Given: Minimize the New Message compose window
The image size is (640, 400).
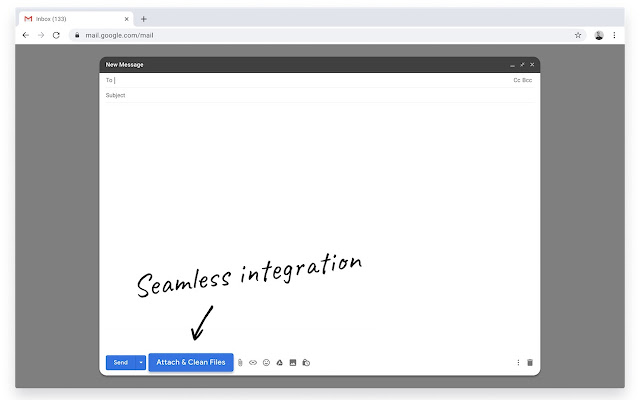Looking at the screenshot, I should 512,65.
